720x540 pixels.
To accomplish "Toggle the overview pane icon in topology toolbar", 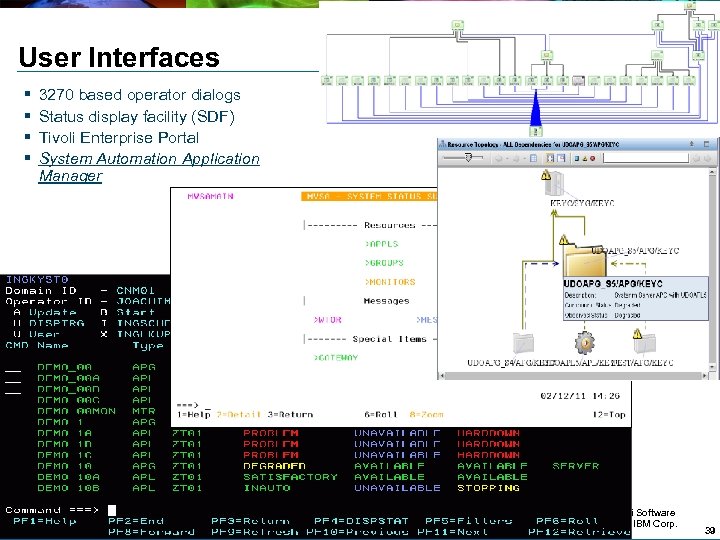I will [x=561, y=158].
